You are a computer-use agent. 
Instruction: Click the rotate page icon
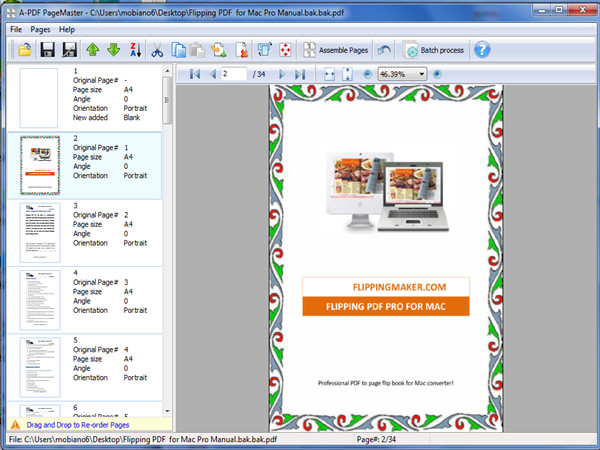264,50
